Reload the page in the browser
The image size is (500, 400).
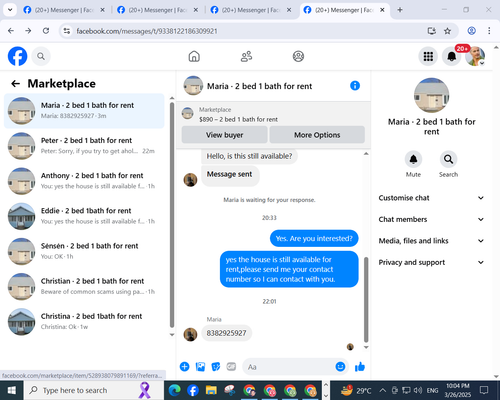point(46,31)
